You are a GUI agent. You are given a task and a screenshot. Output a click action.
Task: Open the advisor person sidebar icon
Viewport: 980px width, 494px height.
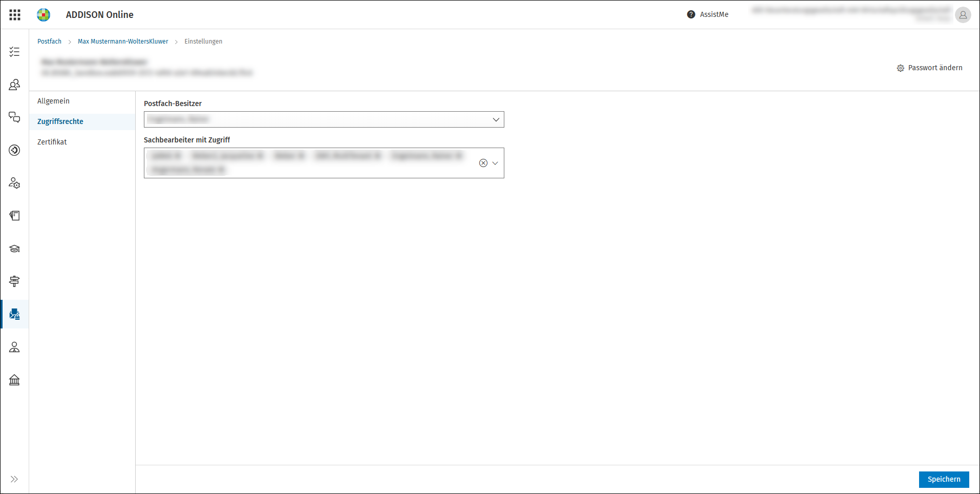14,347
